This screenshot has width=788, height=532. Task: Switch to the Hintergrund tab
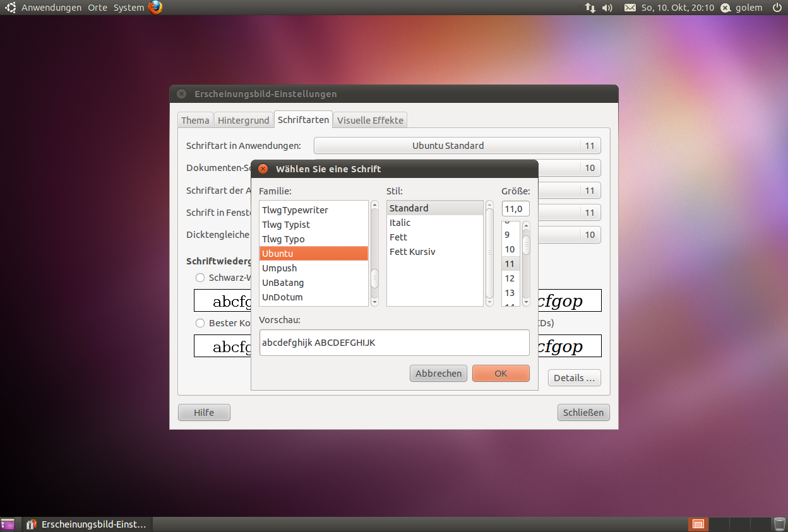pos(243,120)
